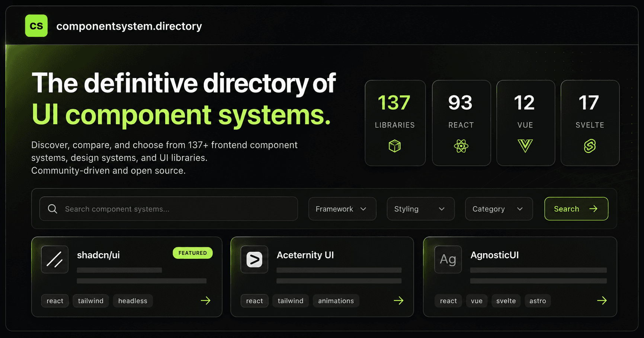Open the Aceternity UI card title
Screen dimensions: 644x338
[x=305, y=255]
